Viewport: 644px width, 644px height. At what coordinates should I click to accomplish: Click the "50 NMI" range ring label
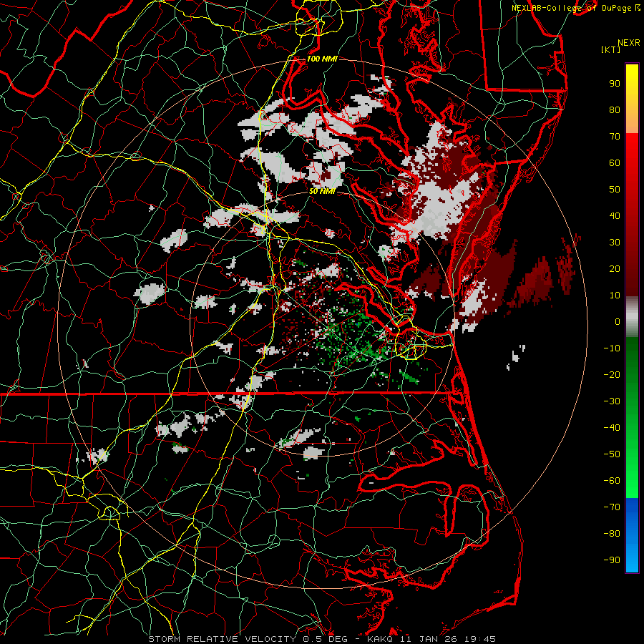coord(322,191)
